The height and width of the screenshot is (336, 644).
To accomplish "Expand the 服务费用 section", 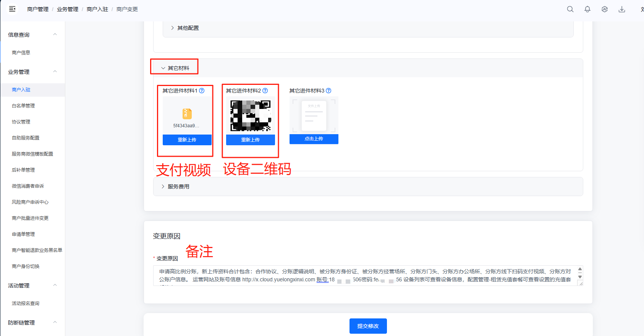I will (x=368, y=187).
